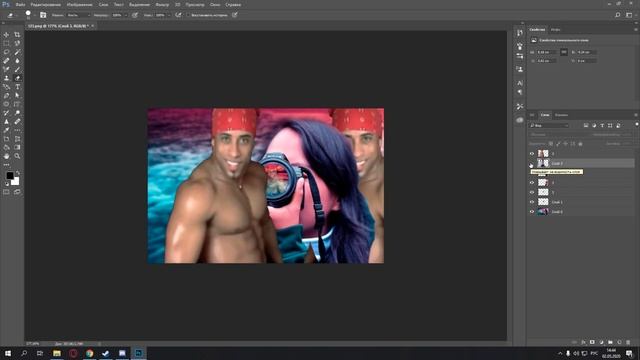Open the Character panel A icon
The height and width of the screenshot is (360, 640).
tap(520, 83)
